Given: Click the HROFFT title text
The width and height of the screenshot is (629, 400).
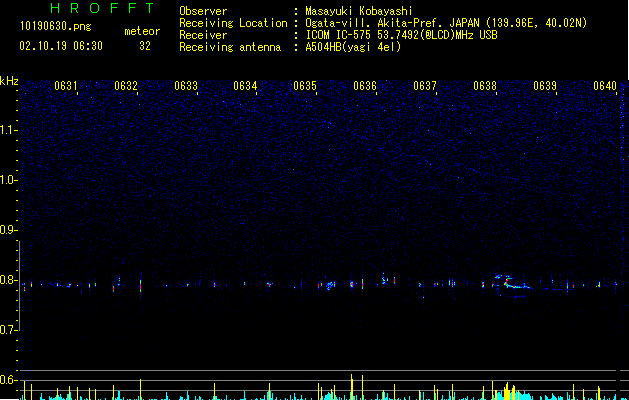Looking at the screenshot, I should (x=102, y=8).
